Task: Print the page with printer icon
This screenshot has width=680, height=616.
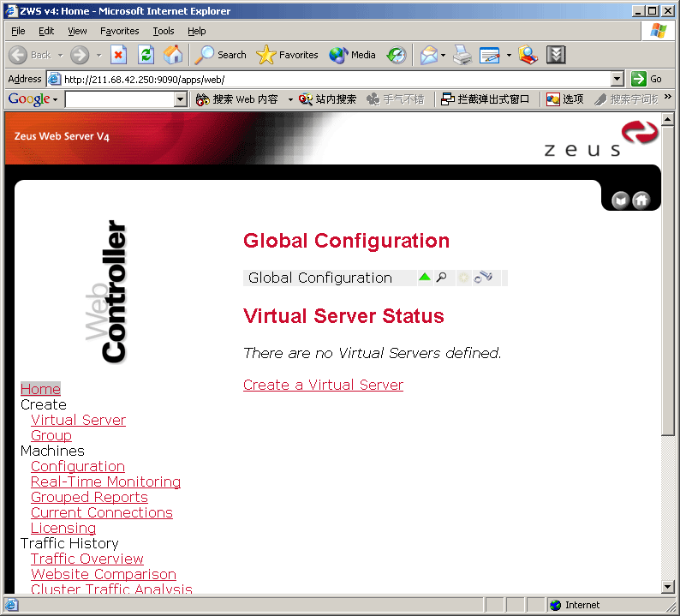Action: 462,55
